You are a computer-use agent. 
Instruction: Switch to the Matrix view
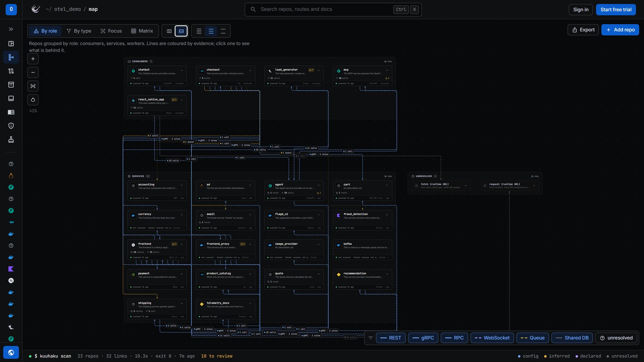[142, 31]
